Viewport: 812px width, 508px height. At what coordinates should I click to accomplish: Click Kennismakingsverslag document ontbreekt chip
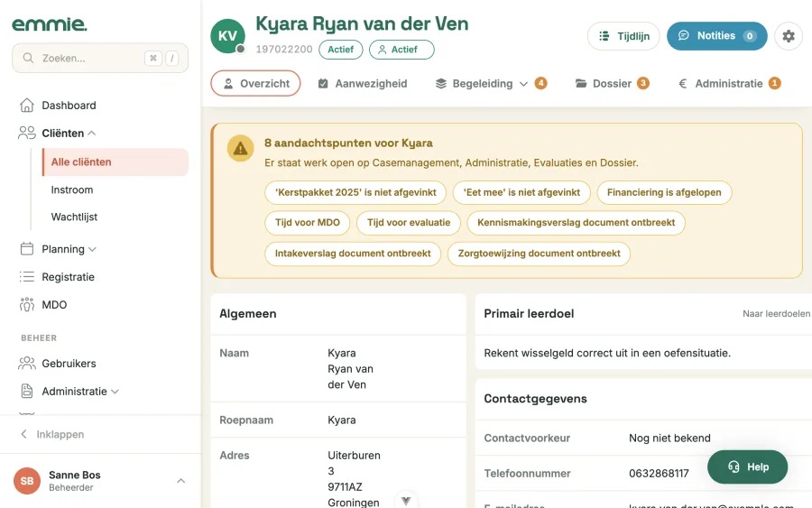pos(576,223)
